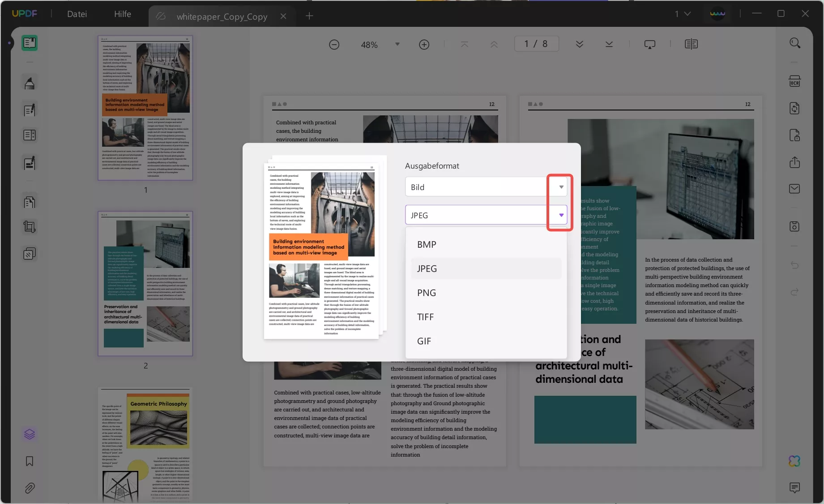The height and width of the screenshot is (504, 824).
Task: Open the OCR text recognition tool
Action: click(794, 82)
